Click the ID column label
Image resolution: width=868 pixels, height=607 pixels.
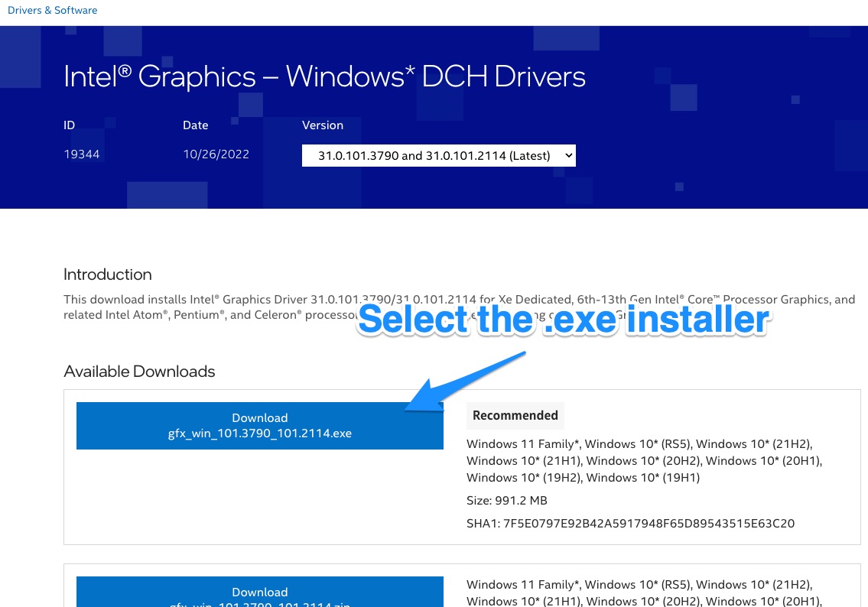click(x=69, y=125)
